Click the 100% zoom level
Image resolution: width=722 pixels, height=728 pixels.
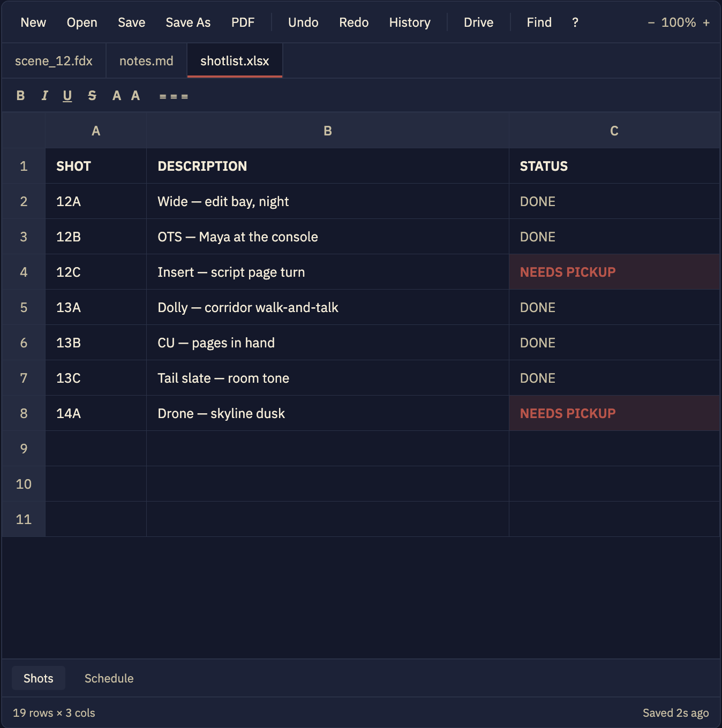(x=679, y=22)
